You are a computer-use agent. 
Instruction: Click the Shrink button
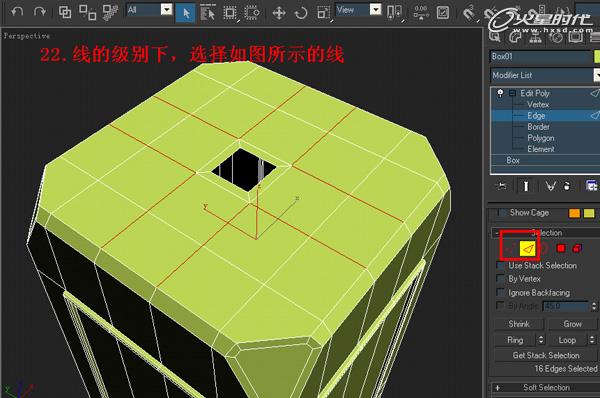[x=519, y=324]
